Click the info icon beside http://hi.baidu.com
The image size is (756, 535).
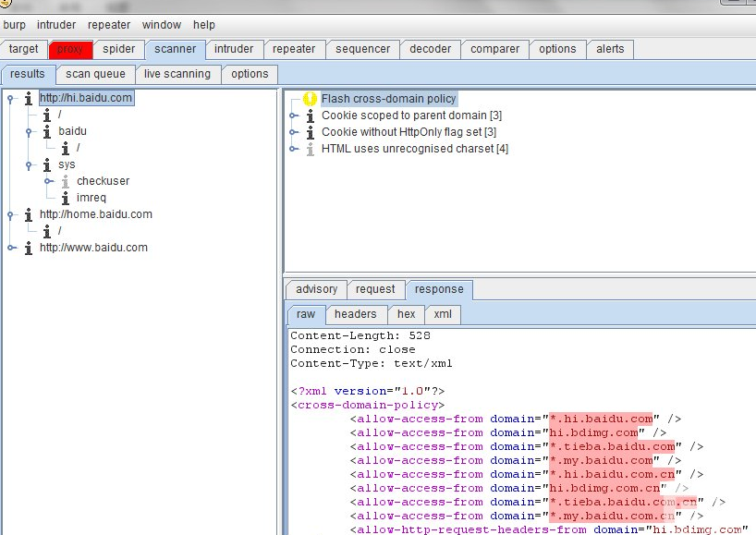coord(29,98)
